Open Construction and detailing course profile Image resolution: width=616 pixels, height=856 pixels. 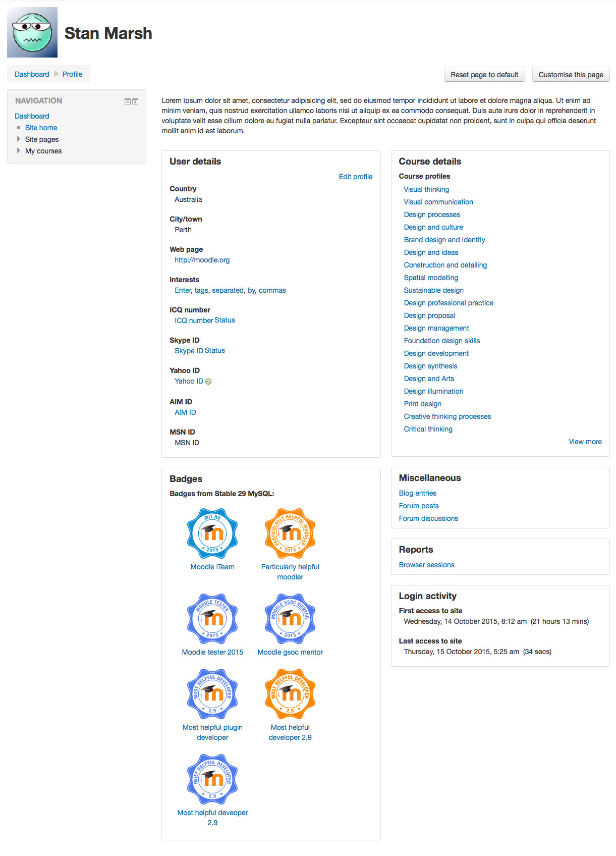[x=445, y=265]
